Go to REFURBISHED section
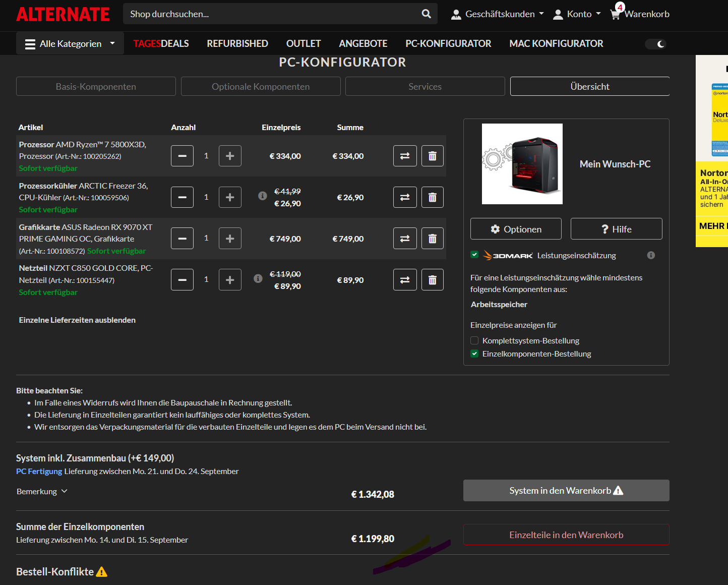 click(237, 44)
